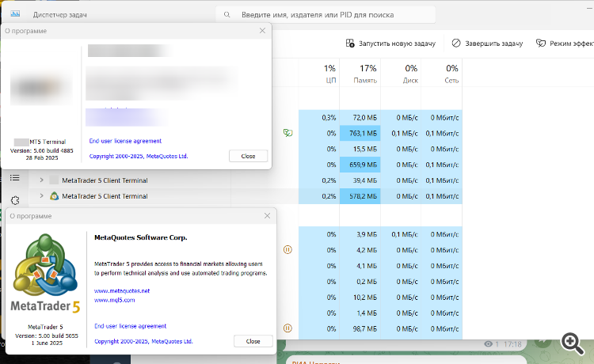Image resolution: width=594 pixels, height=364 pixels.
Task: Open End-user license agreement in upper dialog
Action: [125, 141]
